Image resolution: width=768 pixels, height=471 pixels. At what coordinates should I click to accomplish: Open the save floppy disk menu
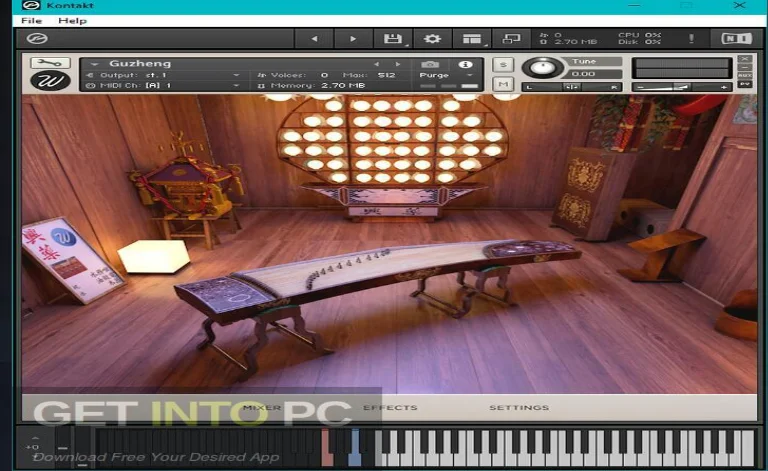(393, 39)
